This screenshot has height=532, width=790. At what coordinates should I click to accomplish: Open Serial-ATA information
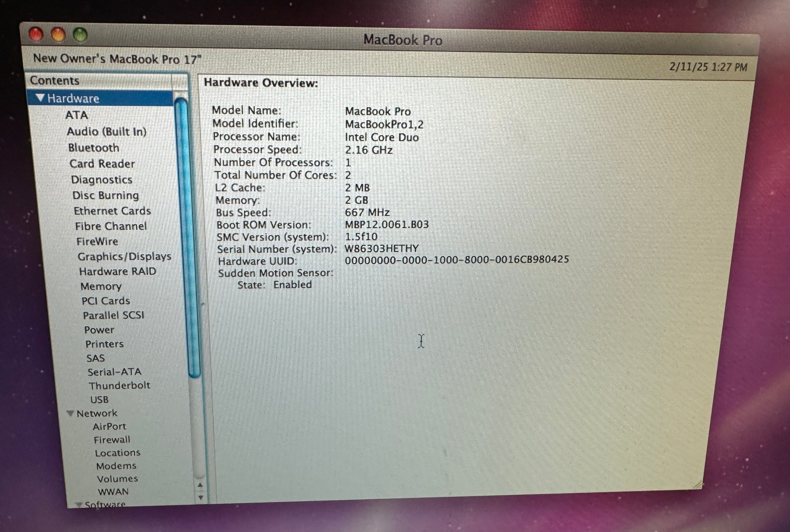[115, 372]
